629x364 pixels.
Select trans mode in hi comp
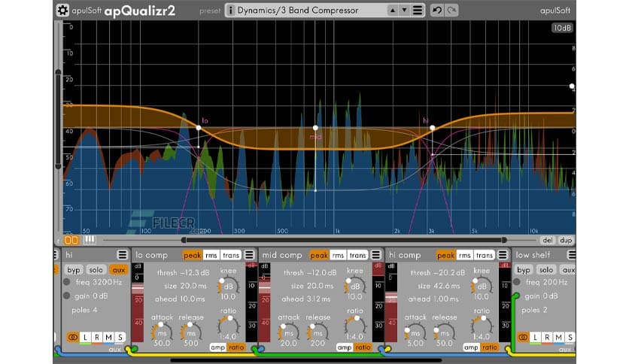click(x=484, y=255)
